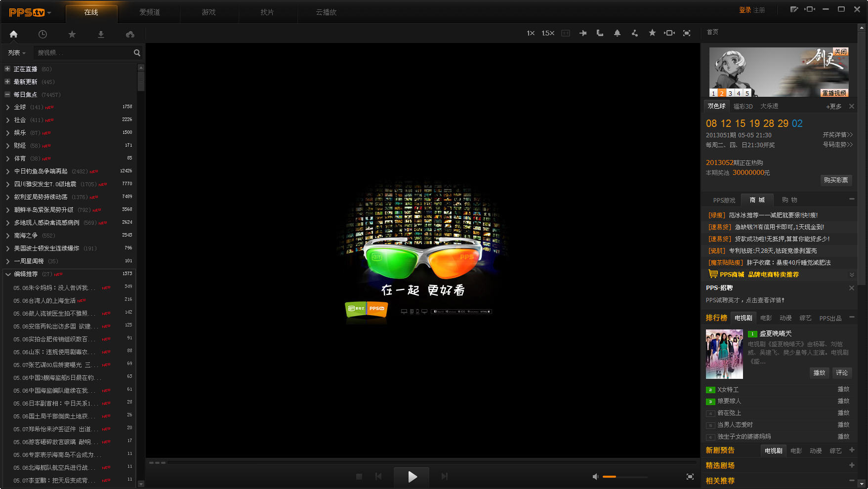Pin the player window on top
Viewport: 868px width, 489px height.
point(583,33)
